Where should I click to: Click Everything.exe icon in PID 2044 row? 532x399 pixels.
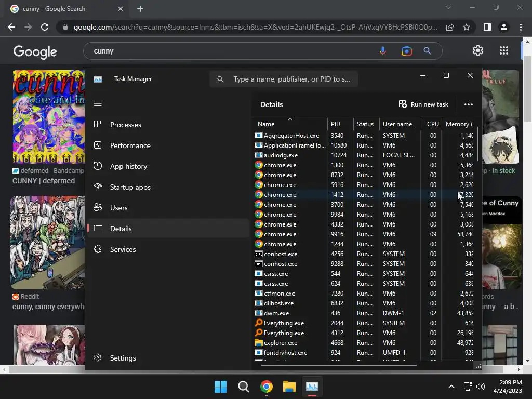click(x=259, y=323)
